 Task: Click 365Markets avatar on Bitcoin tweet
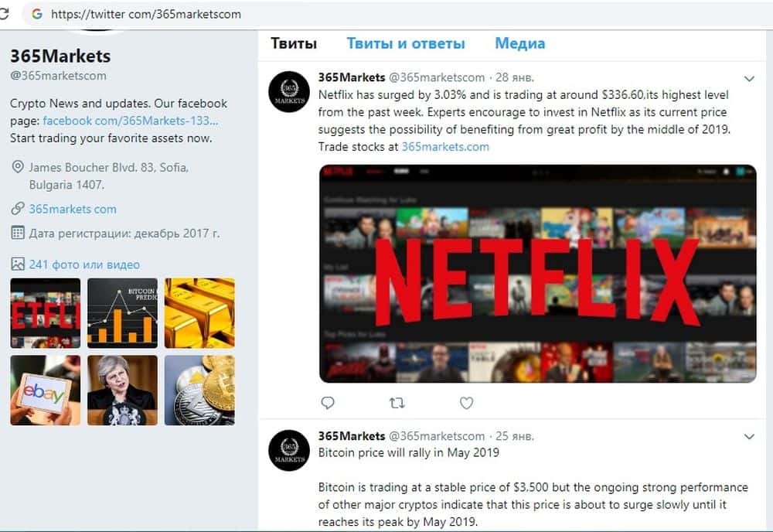pos(289,450)
